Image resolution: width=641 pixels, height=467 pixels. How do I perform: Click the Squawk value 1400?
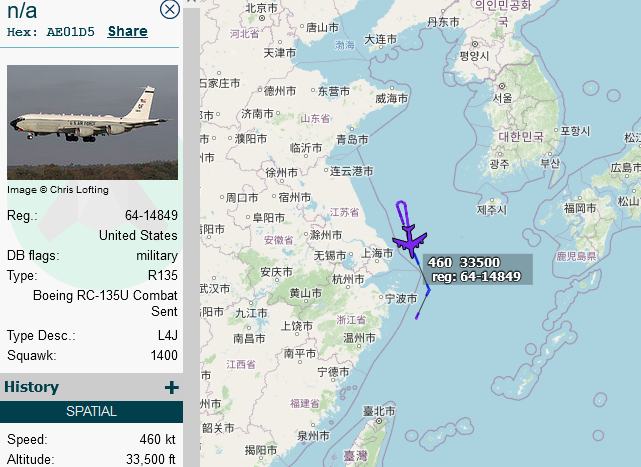click(164, 355)
